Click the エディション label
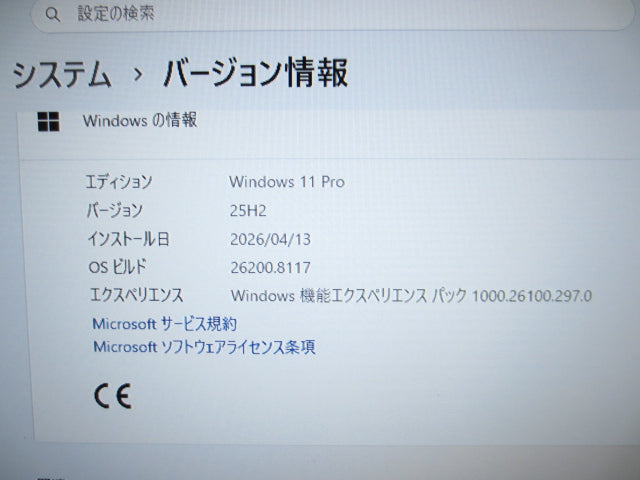Viewport: 640px width, 480px height. pyautogui.click(x=119, y=182)
